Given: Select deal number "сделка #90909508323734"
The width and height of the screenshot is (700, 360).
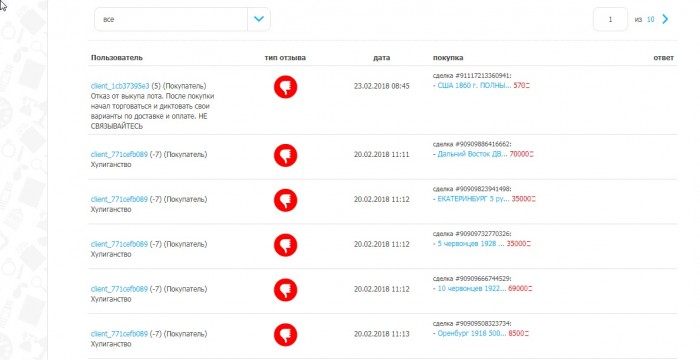Looking at the screenshot, I should (472, 323).
